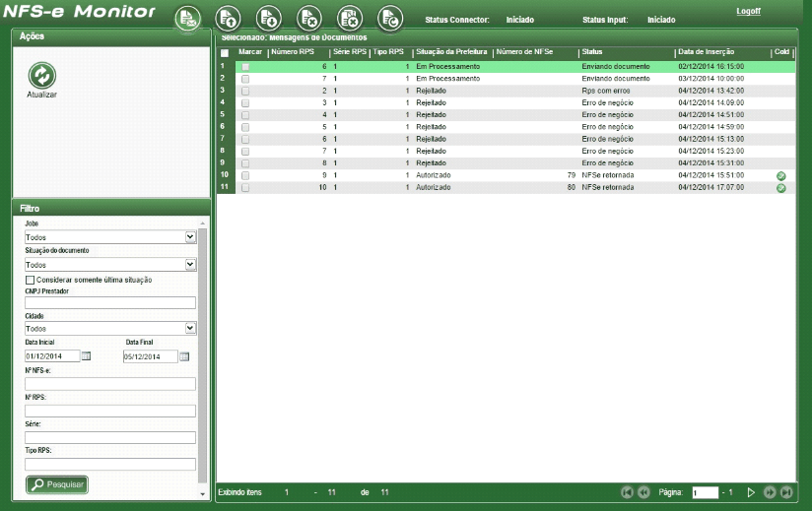
Task: Sort by Data de Inserção column
Action: point(707,52)
